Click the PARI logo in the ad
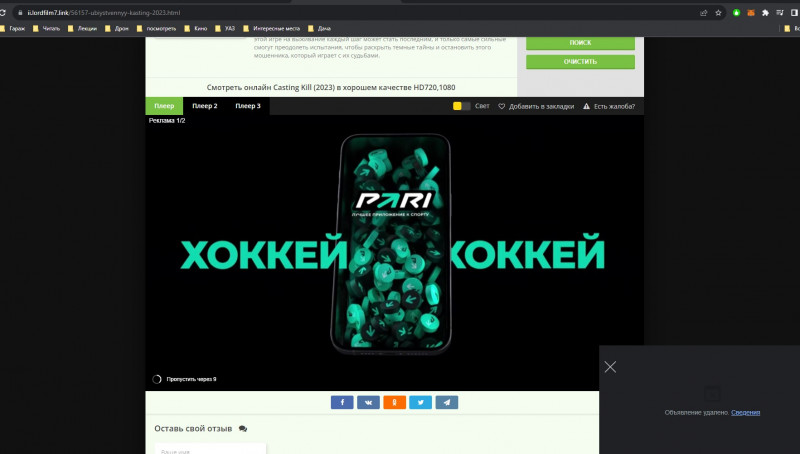This screenshot has width=800, height=454. (393, 200)
